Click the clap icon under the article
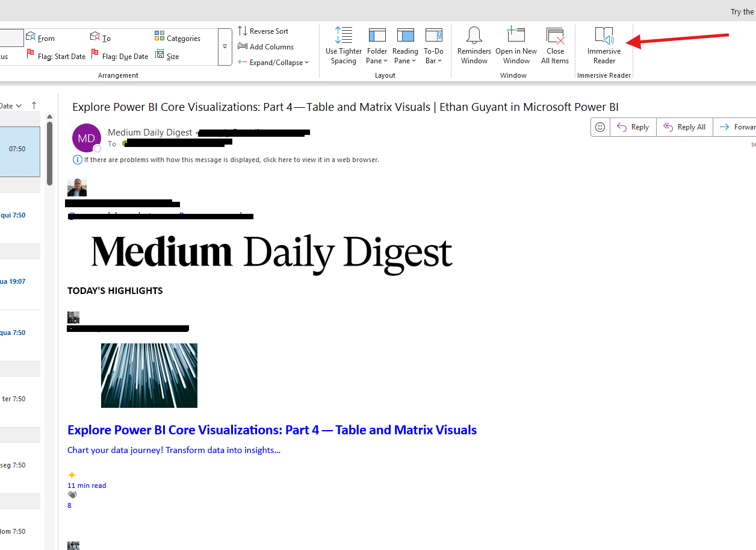Screen dimensions: 756x550 (x=72, y=494)
